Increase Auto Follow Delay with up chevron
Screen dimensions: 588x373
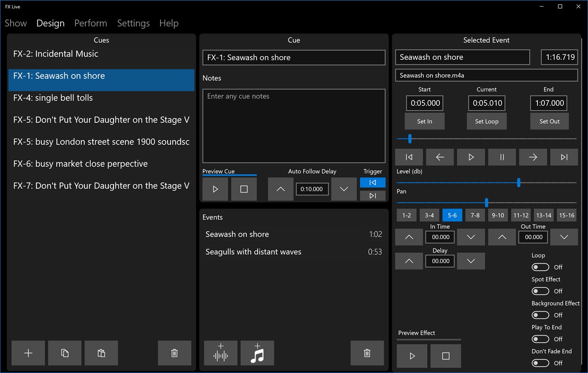(x=280, y=189)
